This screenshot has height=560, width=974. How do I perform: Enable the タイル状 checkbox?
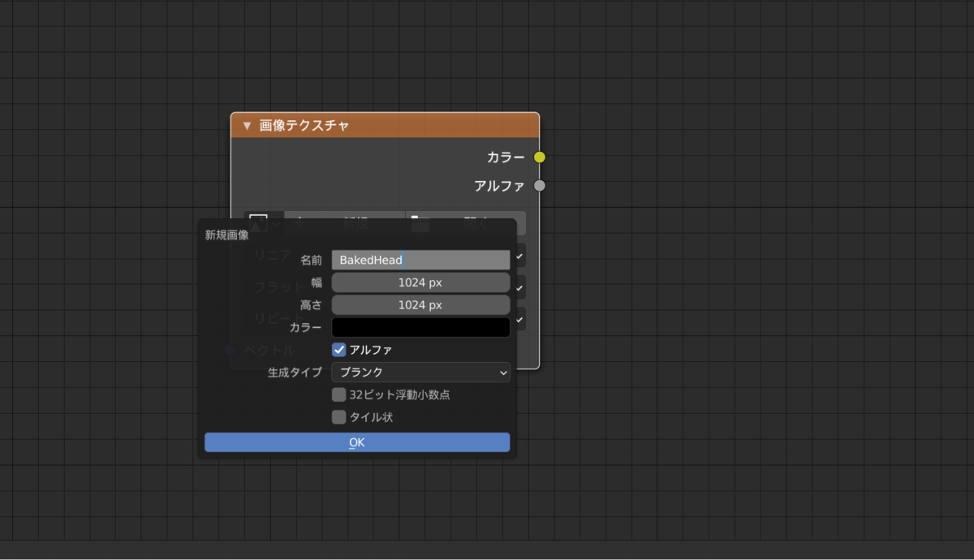tap(339, 417)
